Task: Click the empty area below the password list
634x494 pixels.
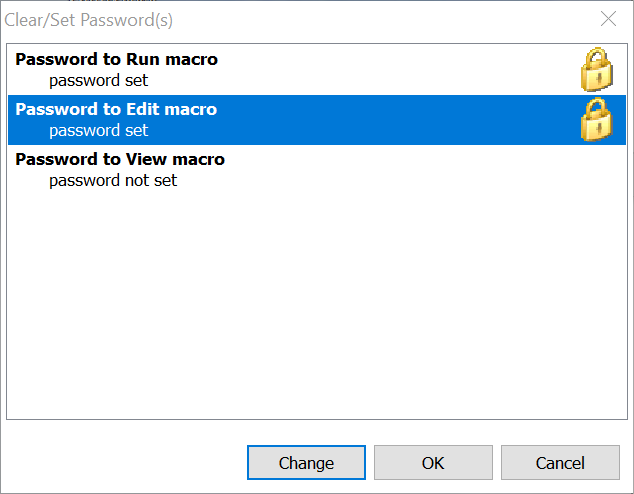Action: tap(316, 300)
